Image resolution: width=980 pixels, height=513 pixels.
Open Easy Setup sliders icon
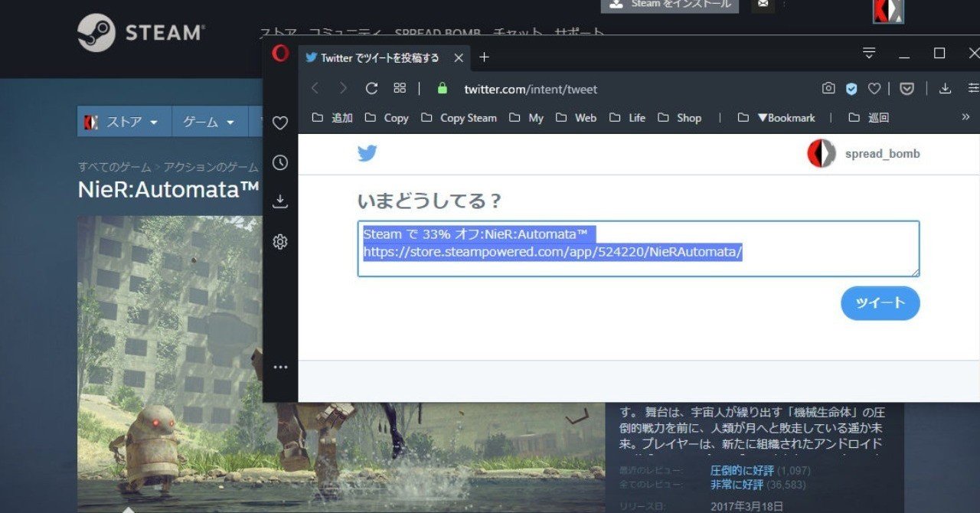click(973, 89)
